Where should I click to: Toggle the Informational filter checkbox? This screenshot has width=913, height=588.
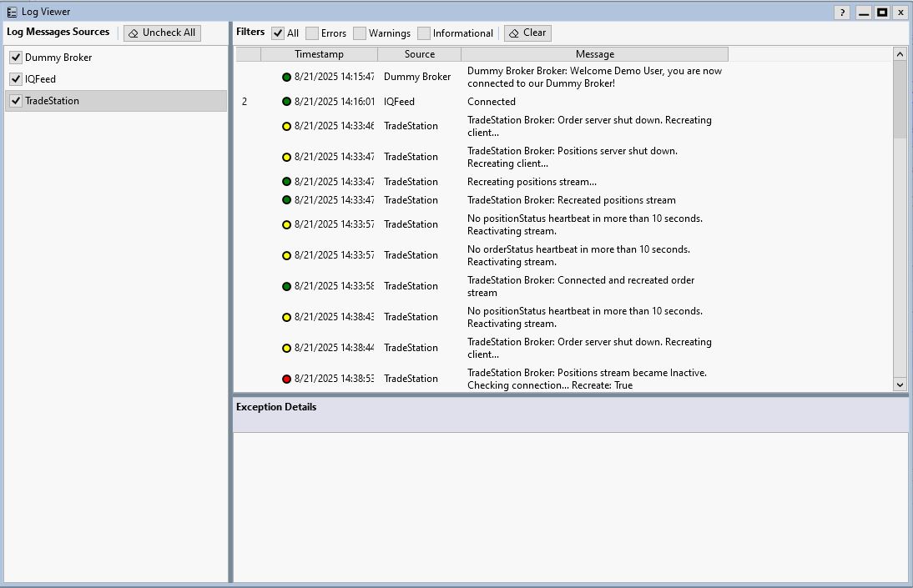(424, 33)
